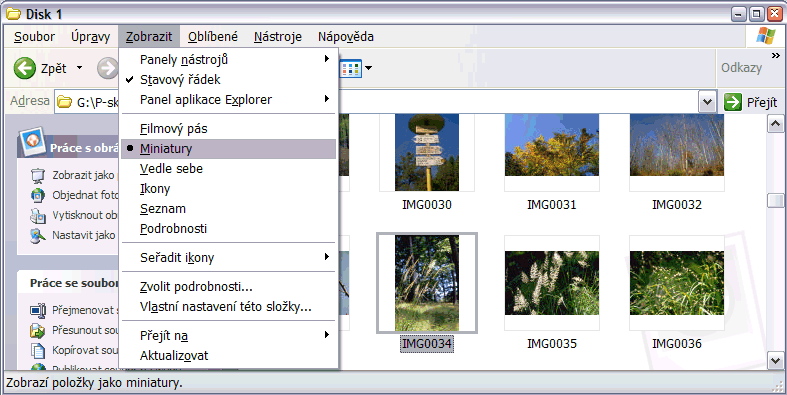Toggle the Stavový řádek checked item

point(228,79)
